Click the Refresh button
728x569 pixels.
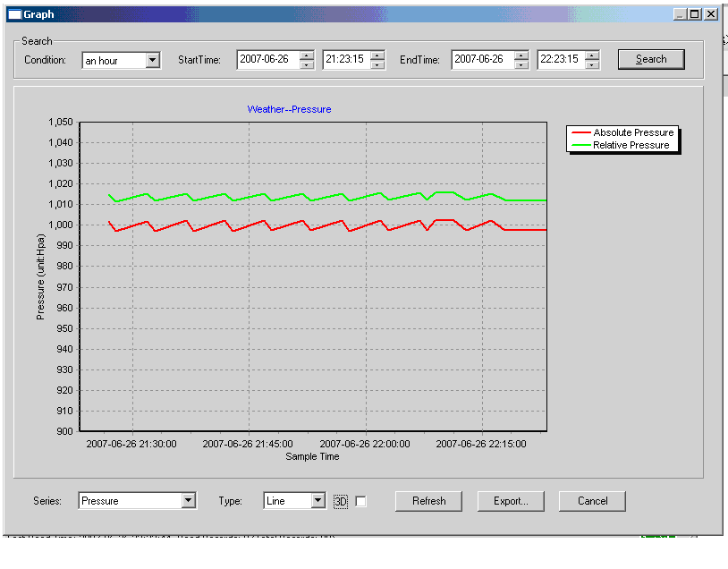tap(428, 501)
